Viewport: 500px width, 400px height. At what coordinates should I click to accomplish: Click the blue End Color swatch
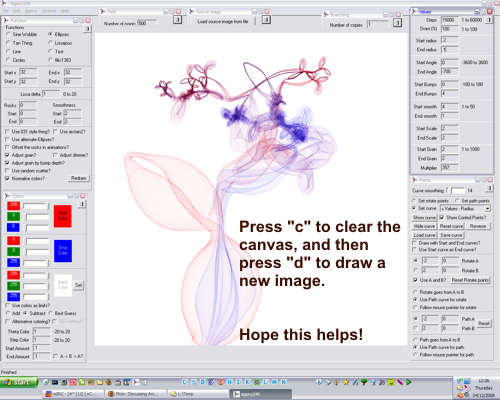[63, 251]
